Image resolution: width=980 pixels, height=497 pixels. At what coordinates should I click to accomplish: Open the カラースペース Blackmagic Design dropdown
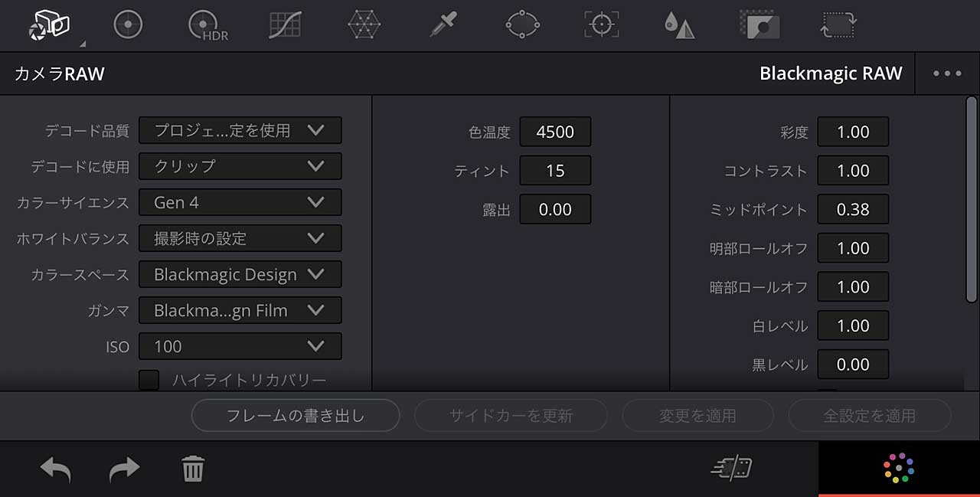[240, 274]
